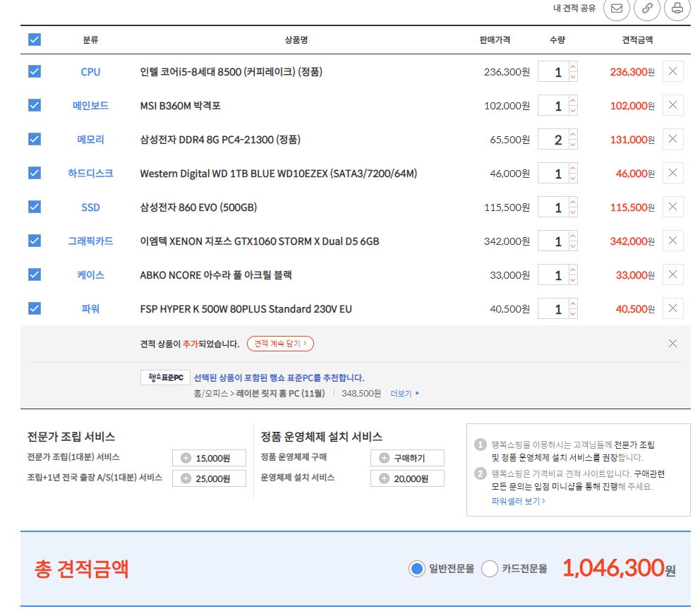The height and width of the screenshot is (616, 700).
Task: Expand 더보기 for the recommended PC
Action: click(404, 393)
